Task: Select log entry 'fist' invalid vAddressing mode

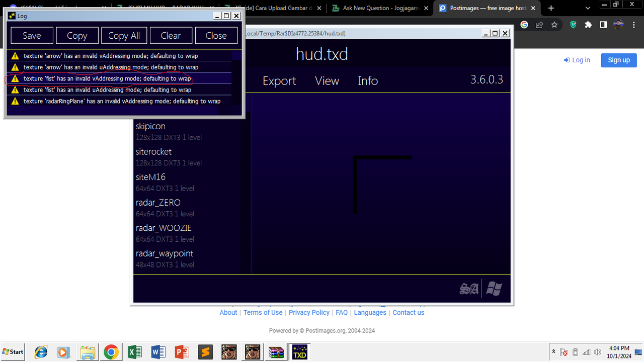Action: (119, 78)
